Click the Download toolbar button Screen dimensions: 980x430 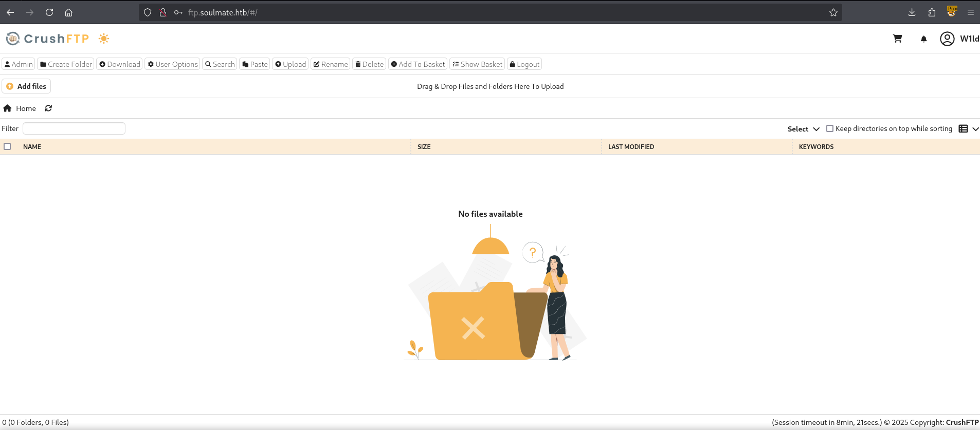[119, 64]
